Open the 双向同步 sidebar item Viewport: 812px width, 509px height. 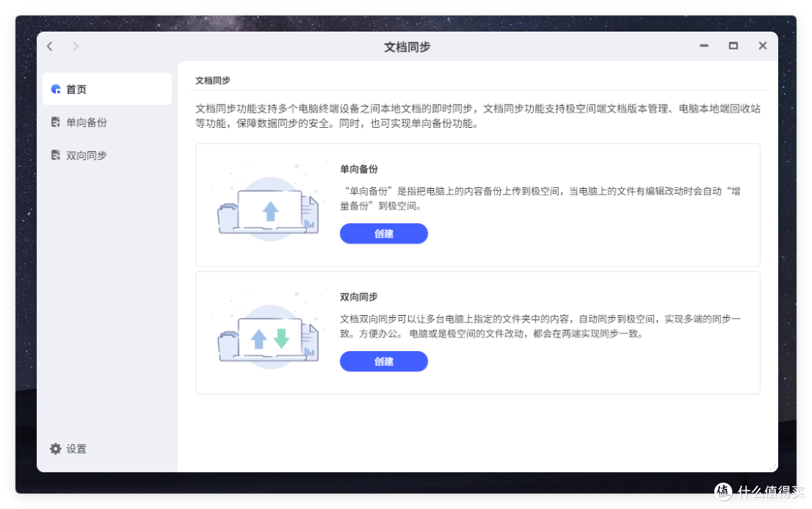(x=108, y=156)
